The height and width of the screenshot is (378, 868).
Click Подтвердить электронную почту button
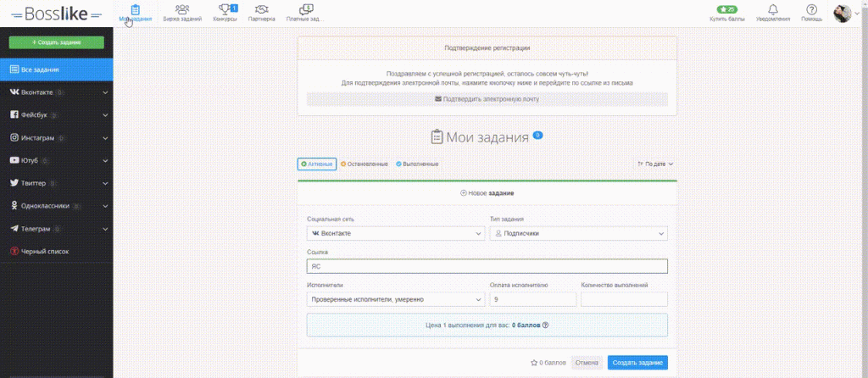pos(487,99)
